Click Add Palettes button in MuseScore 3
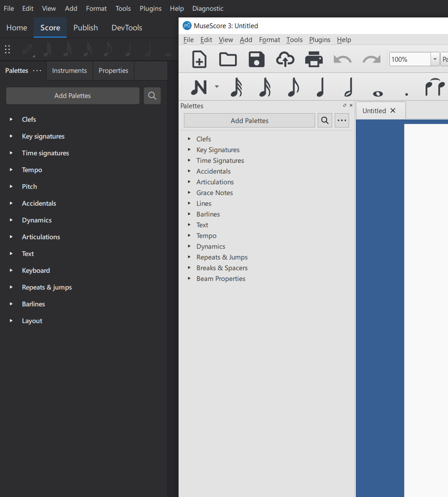Viewport: 448px width, 497px height. [x=250, y=120]
